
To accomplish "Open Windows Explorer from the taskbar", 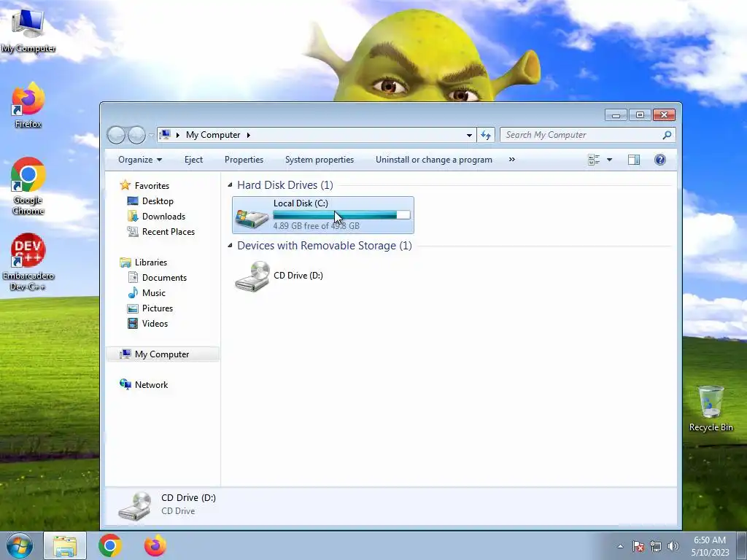I will click(65, 545).
